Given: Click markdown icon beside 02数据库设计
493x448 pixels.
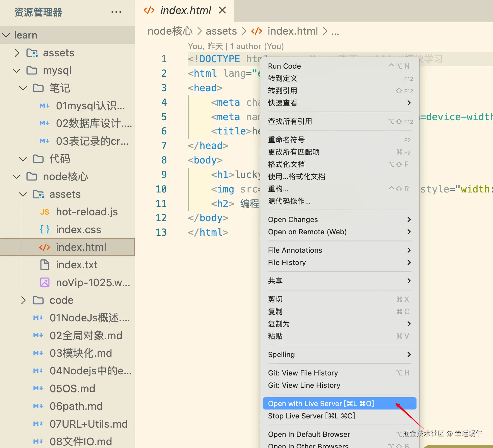Looking at the screenshot, I should coord(45,123).
